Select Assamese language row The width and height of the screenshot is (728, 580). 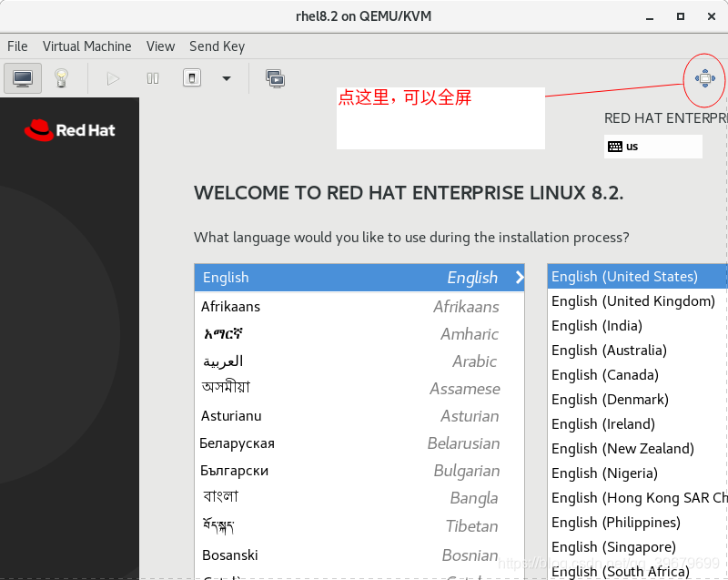359,389
